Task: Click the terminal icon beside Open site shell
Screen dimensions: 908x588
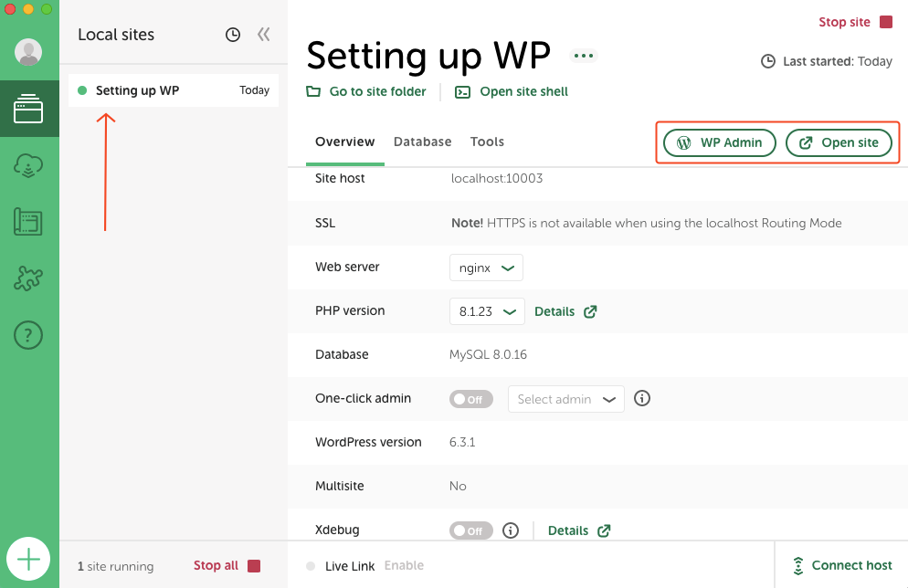Action: coord(463,92)
